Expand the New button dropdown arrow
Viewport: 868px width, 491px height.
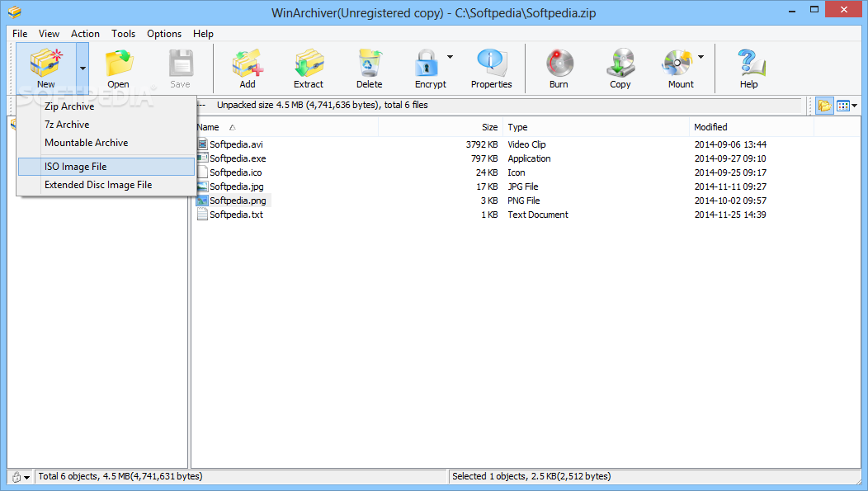pyautogui.click(x=83, y=68)
